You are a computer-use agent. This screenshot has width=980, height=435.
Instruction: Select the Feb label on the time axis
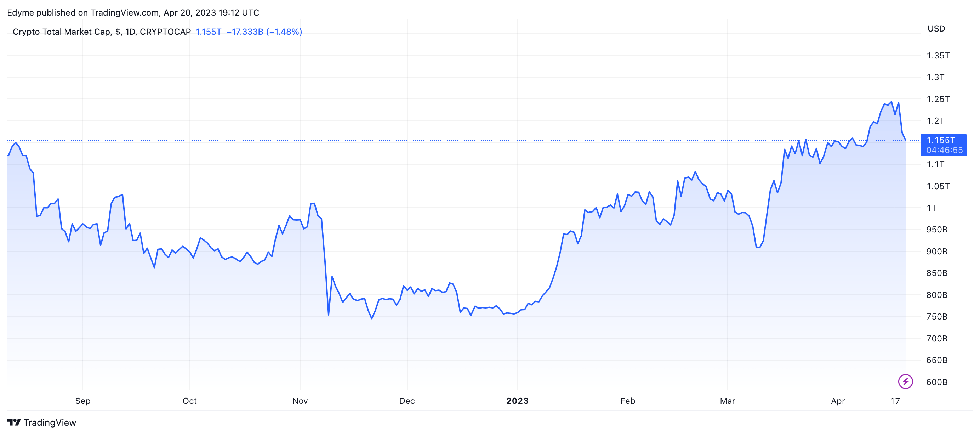point(627,401)
